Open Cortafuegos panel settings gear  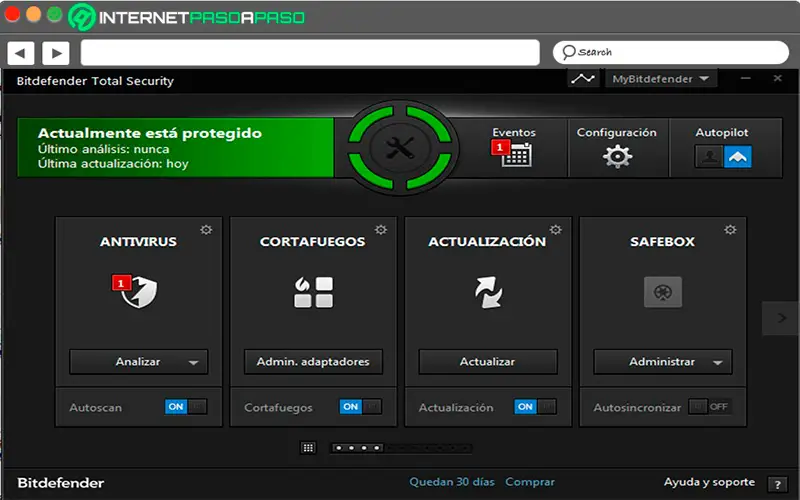[381, 230]
